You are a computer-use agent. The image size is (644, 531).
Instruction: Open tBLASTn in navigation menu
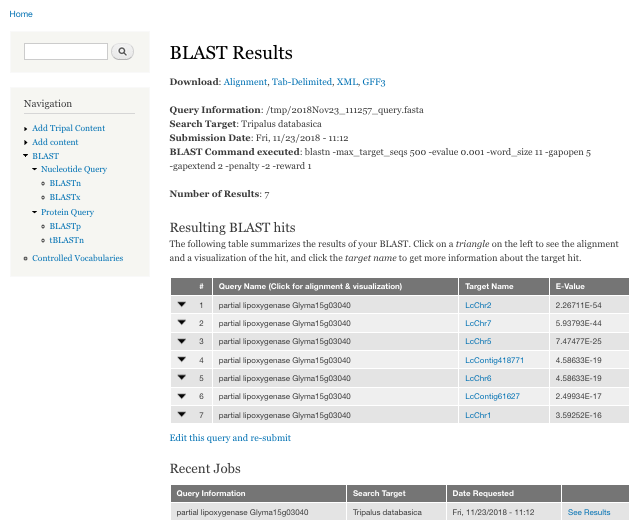[66, 240]
